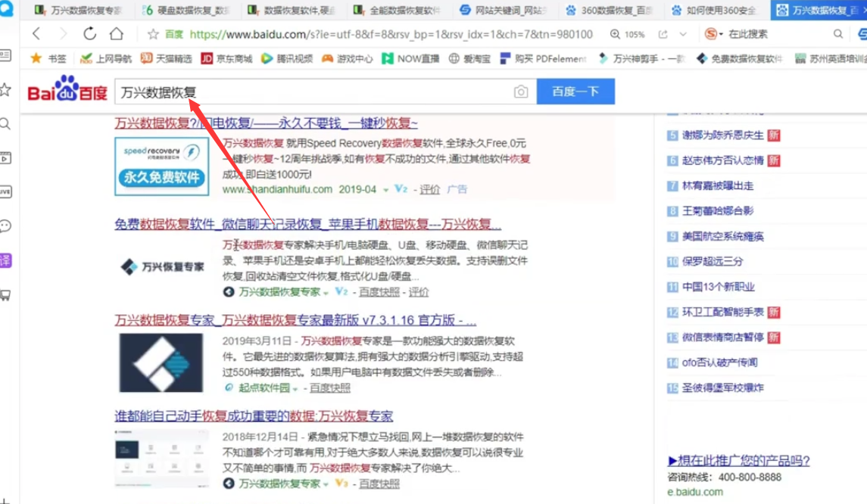Open the 苏州英语培训 bookmark
Image resolution: width=867 pixels, height=504 pixels.
(x=829, y=58)
